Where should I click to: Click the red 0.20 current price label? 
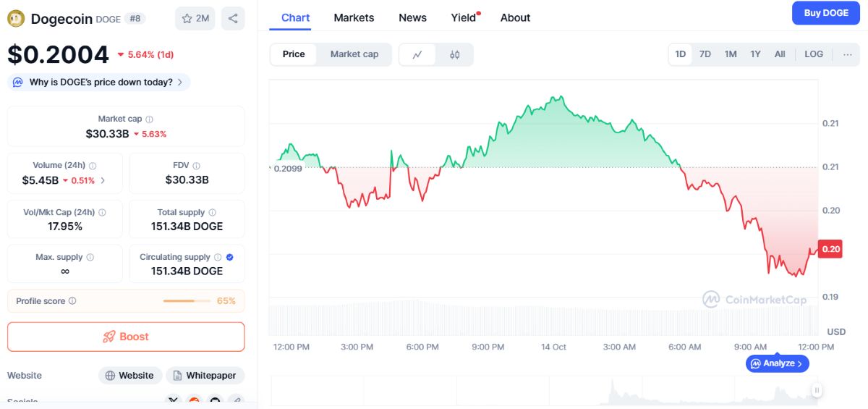pos(830,249)
